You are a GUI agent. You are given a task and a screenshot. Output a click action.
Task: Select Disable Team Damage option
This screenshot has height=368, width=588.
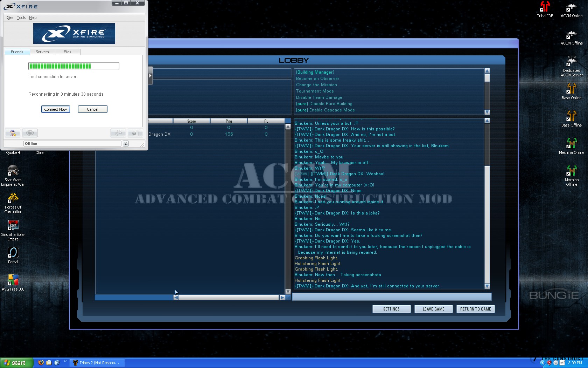(319, 97)
